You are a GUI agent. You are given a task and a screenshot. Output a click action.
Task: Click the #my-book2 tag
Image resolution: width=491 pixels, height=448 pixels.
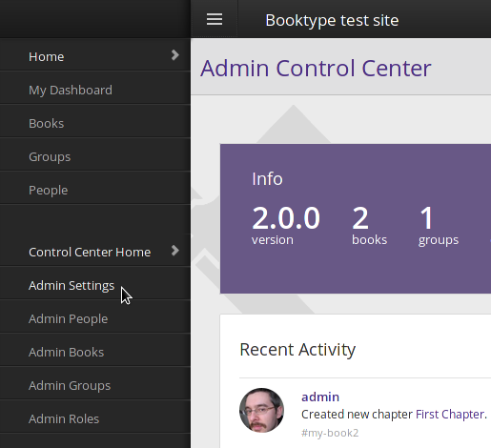click(x=330, y=433)
